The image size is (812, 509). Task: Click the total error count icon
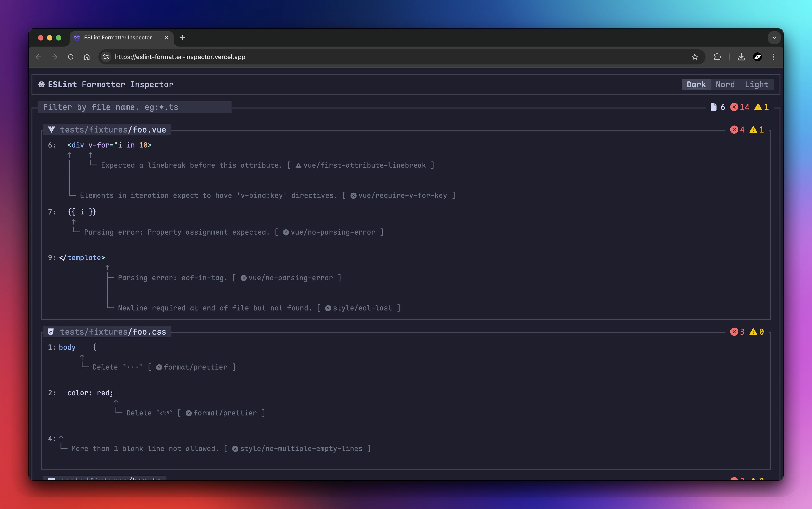(x=734, y=107)
